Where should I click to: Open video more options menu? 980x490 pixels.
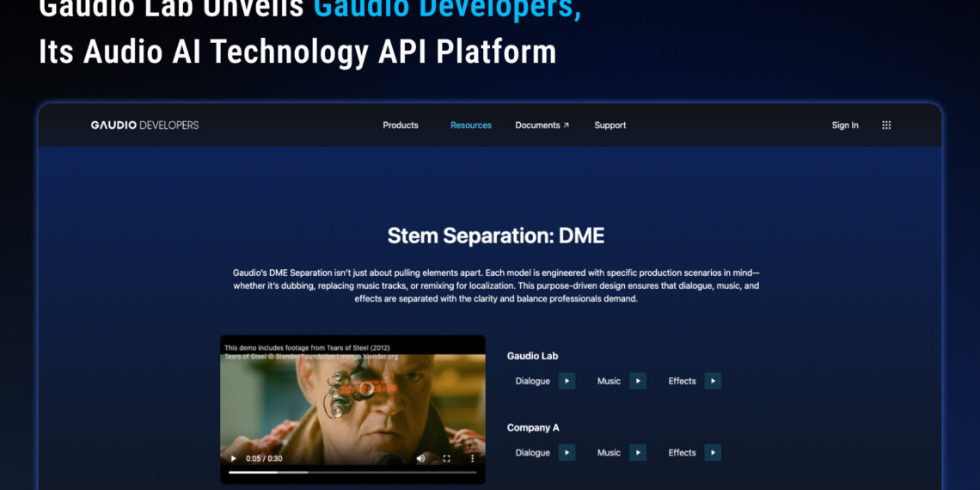click(472, 458)
